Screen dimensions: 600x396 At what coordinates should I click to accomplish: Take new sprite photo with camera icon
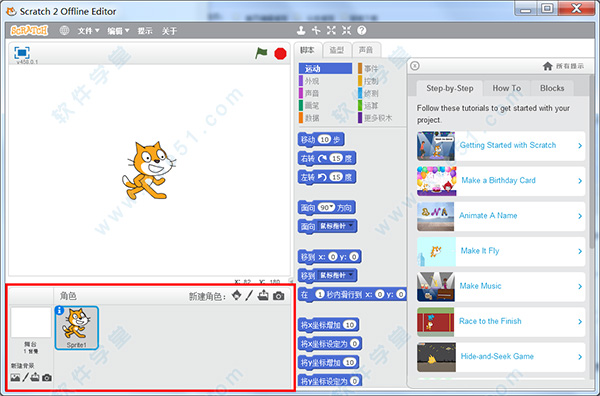[279, 296]
